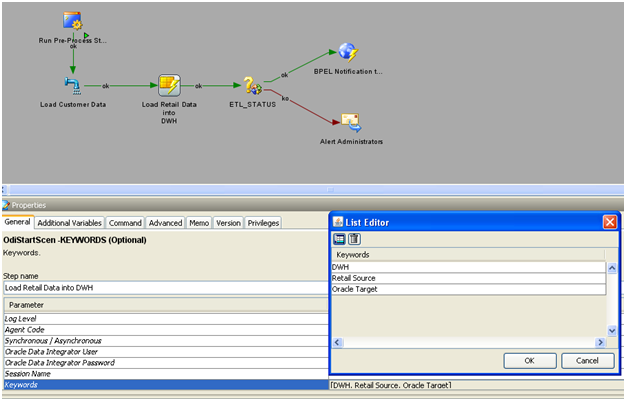Click the Alert Administrators step label
This screenshot has height=401, width=626.
coord(351,141)
